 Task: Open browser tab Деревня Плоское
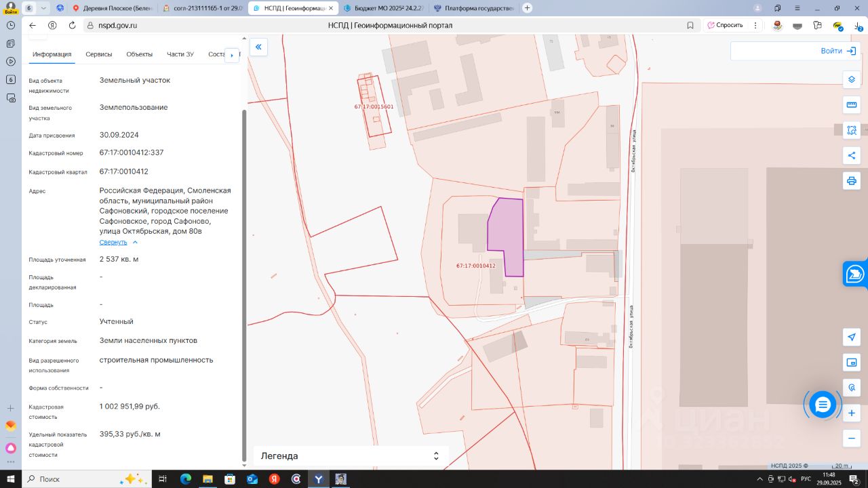[113, 8]
